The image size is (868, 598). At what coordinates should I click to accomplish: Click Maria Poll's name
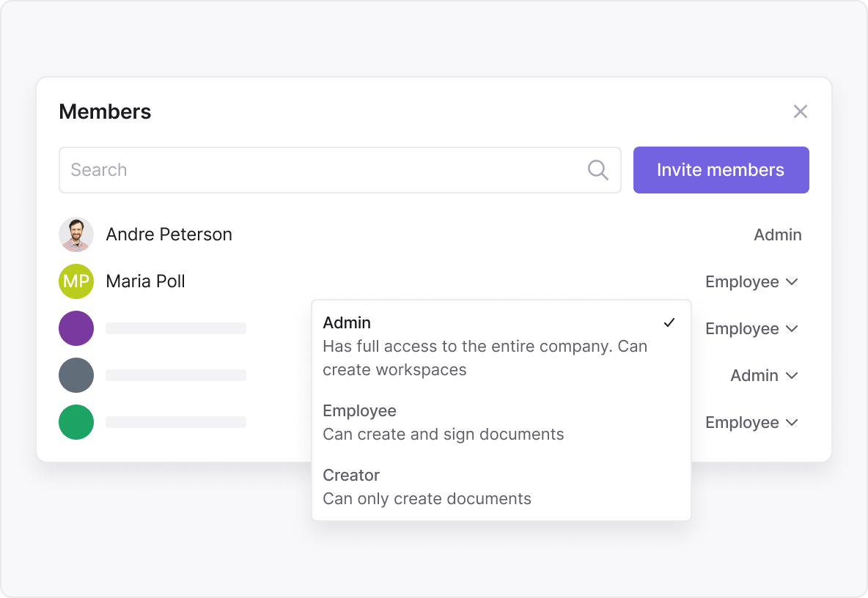146,281
